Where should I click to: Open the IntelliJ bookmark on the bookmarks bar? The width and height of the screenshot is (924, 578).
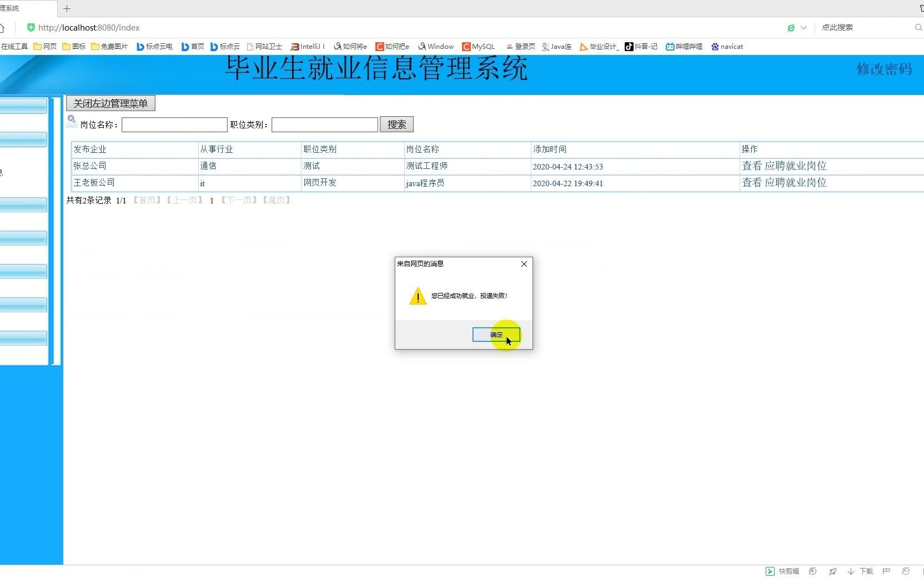(x=307, y=47)
